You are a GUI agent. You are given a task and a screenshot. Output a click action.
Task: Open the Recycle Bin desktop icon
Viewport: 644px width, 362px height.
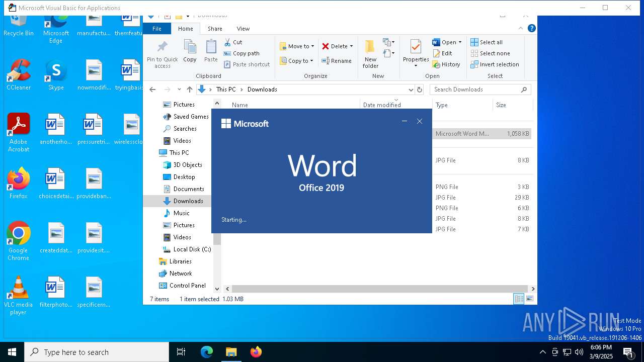(19, 26)
